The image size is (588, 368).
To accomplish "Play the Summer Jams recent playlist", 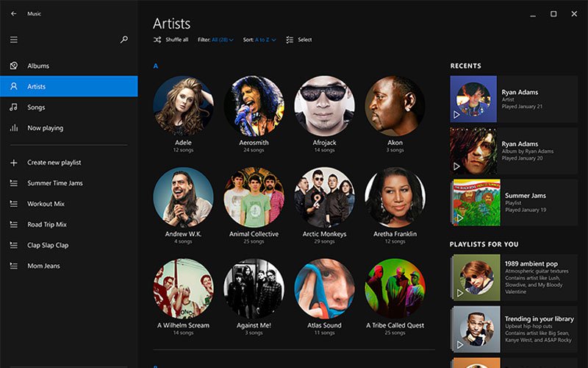I will coord(457,218).
